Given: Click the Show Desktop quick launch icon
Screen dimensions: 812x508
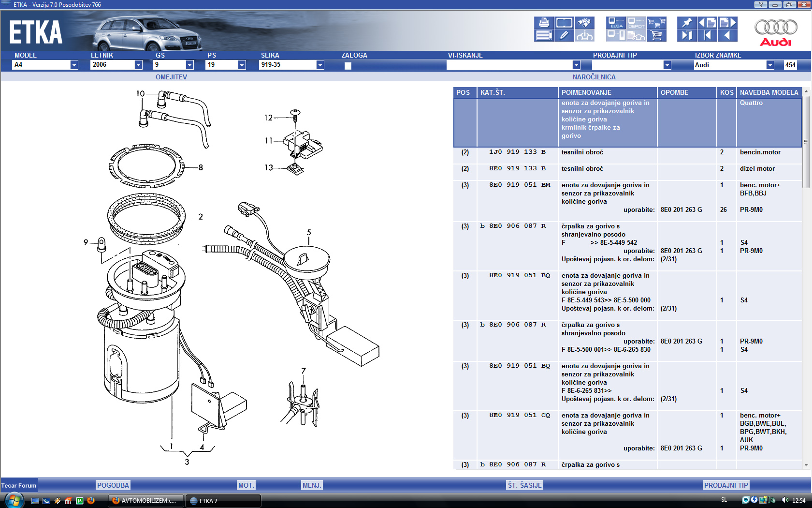Looking at the screenshot, I should coord(35,501).
